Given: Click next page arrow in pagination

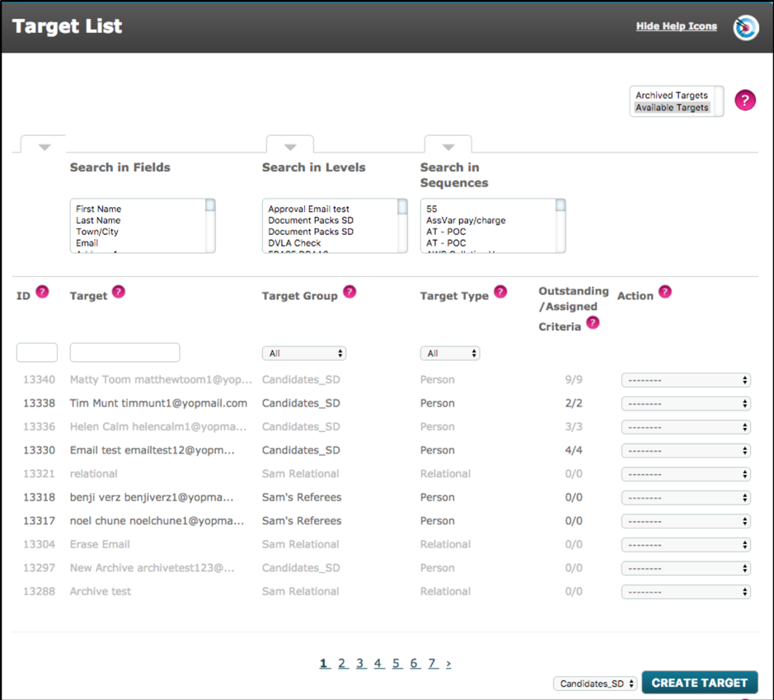Looking at the screenshot, I should point(448,664).
